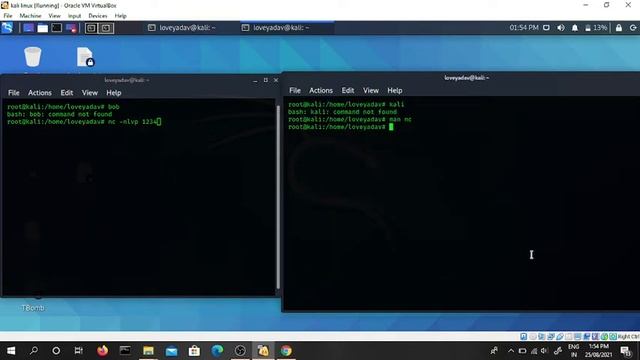
Task: Click the logout power icon in Kali panel
Action: (x=633, y=28)
